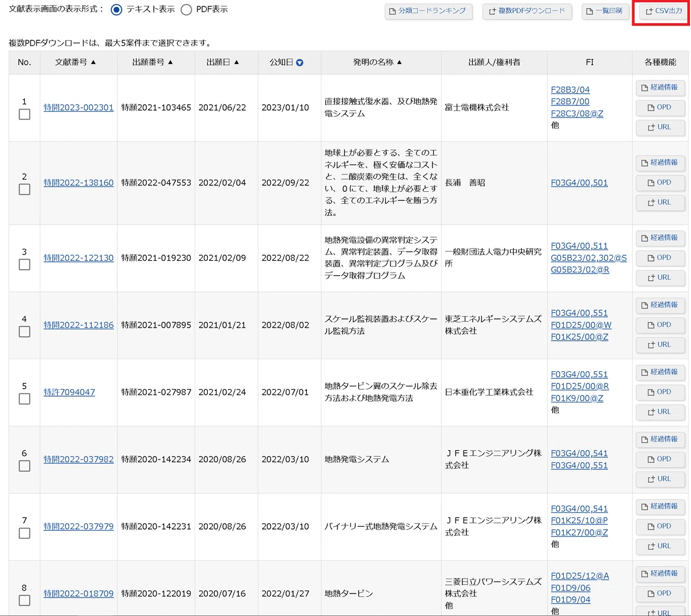
Task: Open document 特開2023-002301
Action: coord(78,108)
